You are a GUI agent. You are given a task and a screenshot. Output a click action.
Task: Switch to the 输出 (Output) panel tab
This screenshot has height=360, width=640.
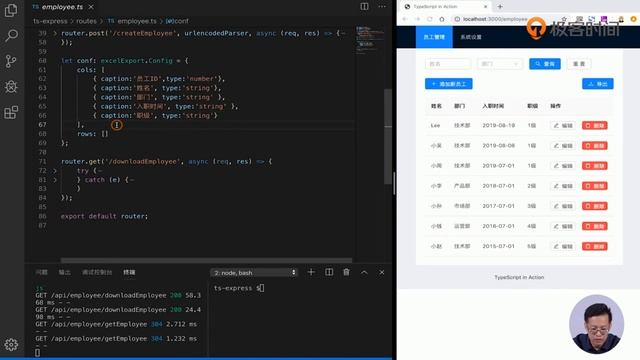click(64, 272)
